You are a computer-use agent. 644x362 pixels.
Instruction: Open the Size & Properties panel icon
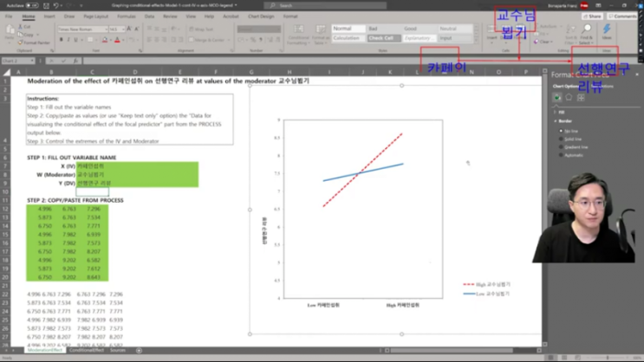click(x=581, y=97)
